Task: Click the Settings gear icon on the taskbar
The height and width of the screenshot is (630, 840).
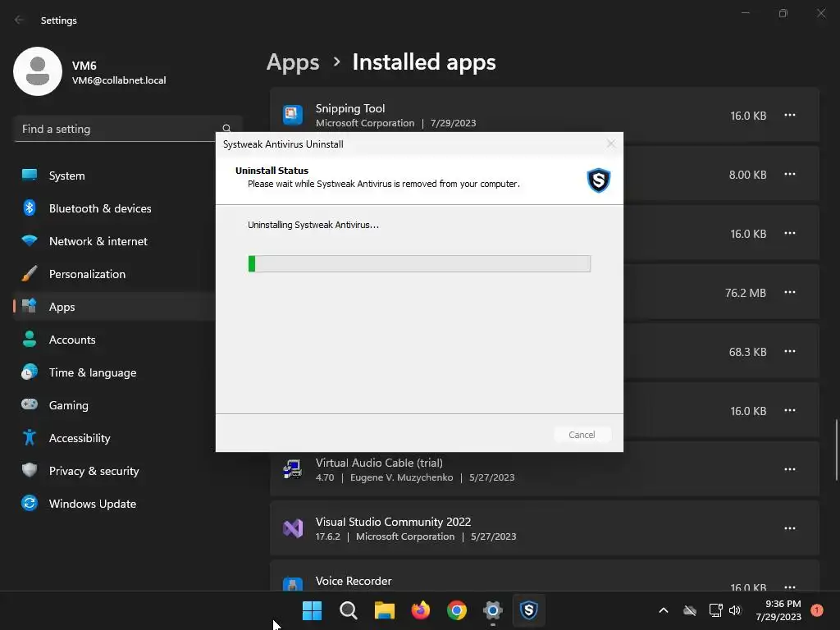Action: [492, 610]
